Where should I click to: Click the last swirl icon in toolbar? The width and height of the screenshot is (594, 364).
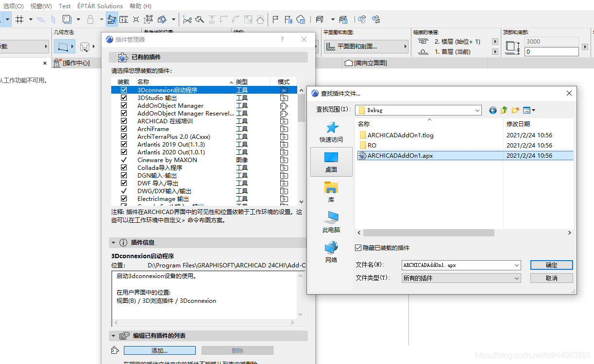(376, 19)
